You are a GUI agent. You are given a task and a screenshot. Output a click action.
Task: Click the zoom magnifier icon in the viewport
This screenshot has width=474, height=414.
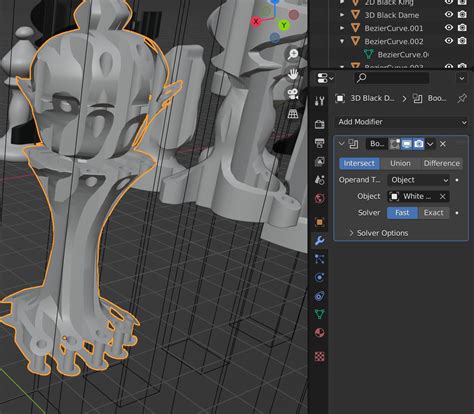pos(293,54)
